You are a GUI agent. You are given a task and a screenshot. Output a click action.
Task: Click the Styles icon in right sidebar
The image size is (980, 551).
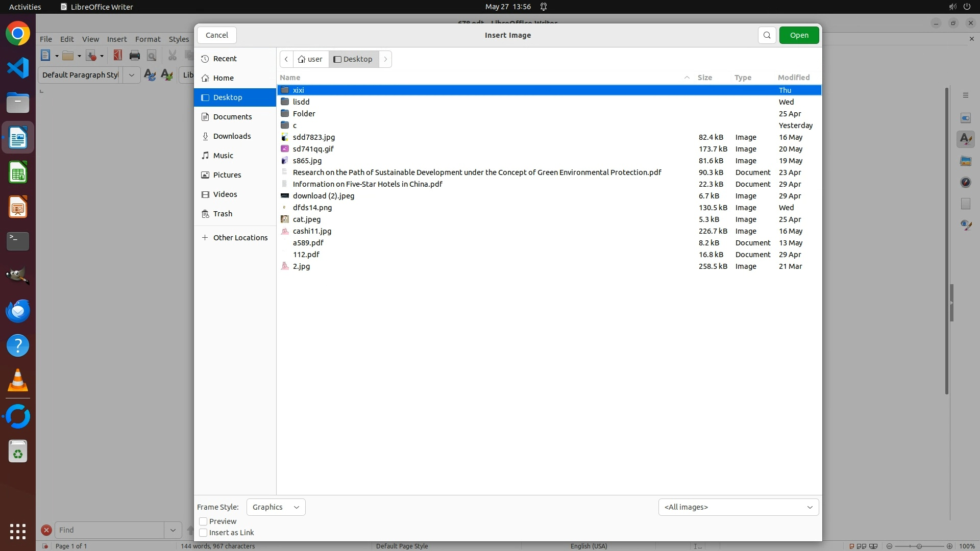[965, 139]
